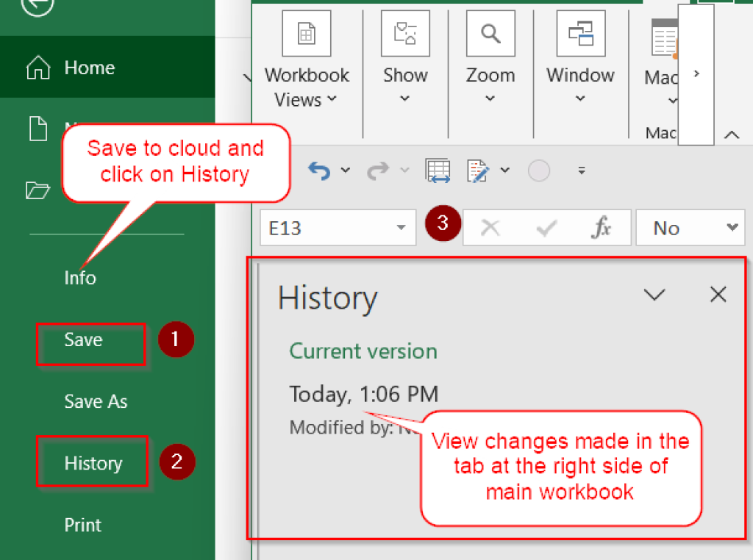Image resolution: width=753 pixels, height=560 pixels.
Task: Open the Name Box dropdown
Action: tap(401, 227)
